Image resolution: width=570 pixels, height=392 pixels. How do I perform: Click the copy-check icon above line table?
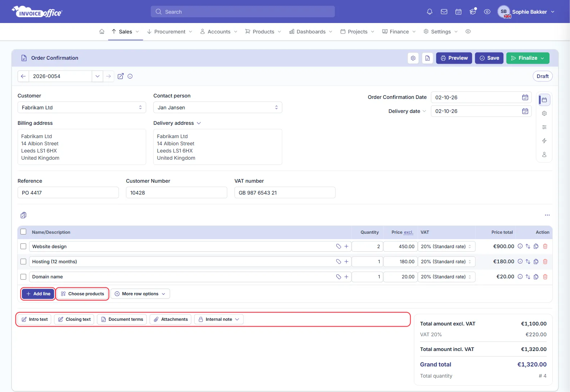23,215
